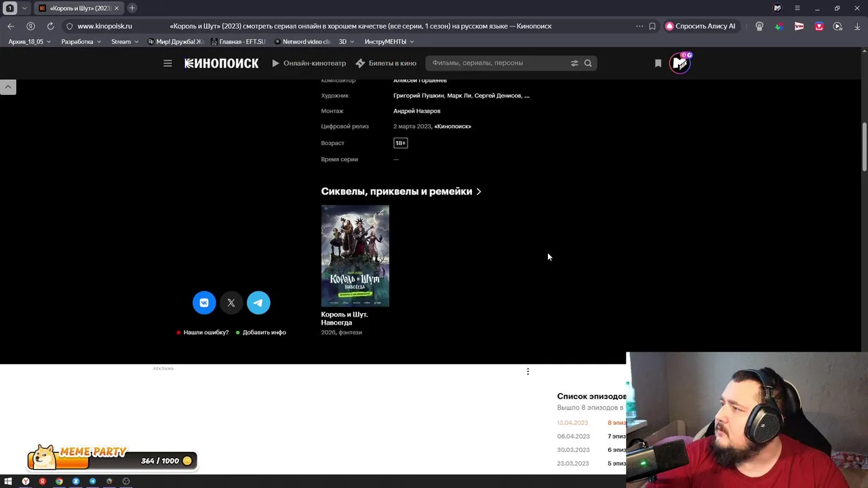868x488 pixels.
Task: Click the 18+ age rating badge
Action: 401,143
